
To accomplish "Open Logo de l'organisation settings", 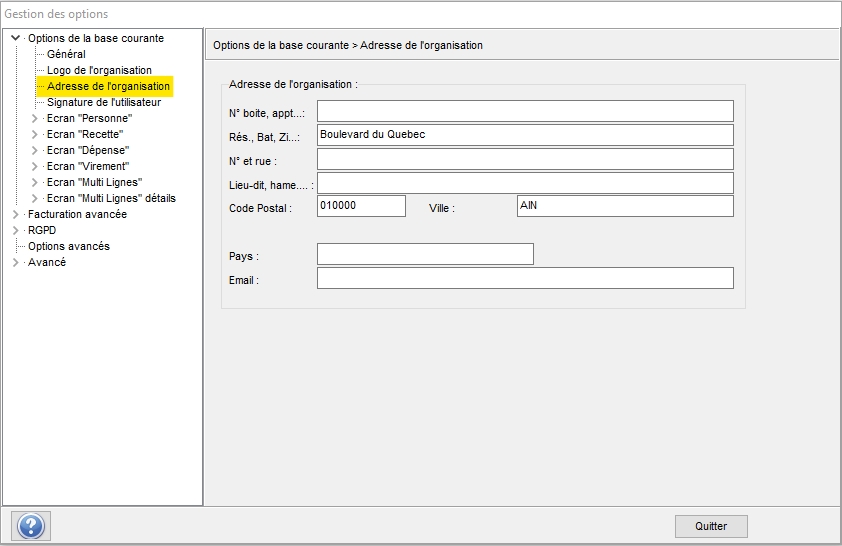I will (x=99, y=70).
